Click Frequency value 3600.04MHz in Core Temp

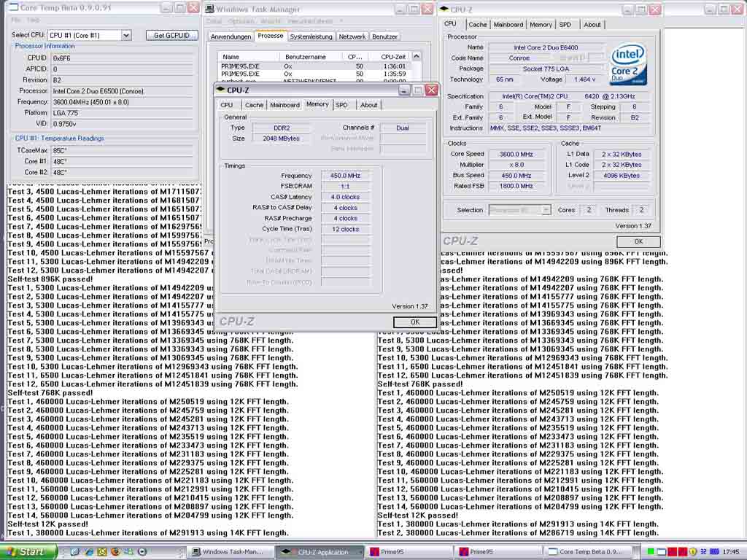coord(123,102)
